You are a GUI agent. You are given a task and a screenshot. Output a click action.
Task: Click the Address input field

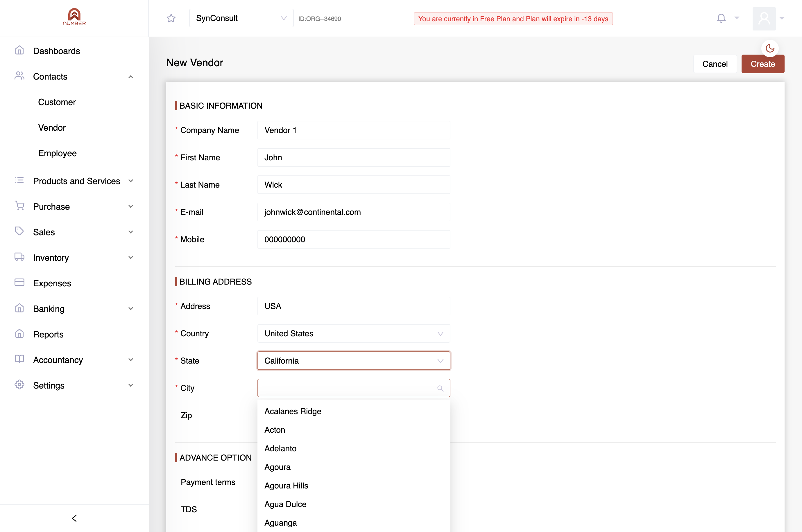point(354,306)
